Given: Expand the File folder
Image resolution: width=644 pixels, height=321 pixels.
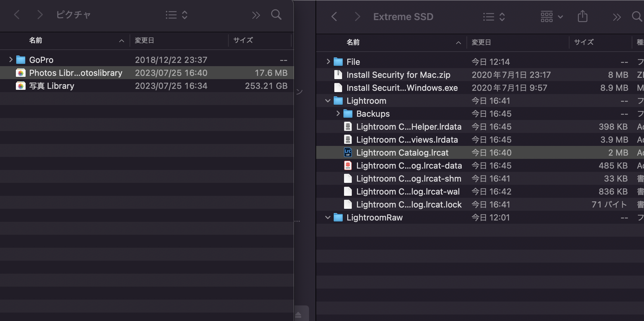Looking at the screenshot, I should coord(328,62).
